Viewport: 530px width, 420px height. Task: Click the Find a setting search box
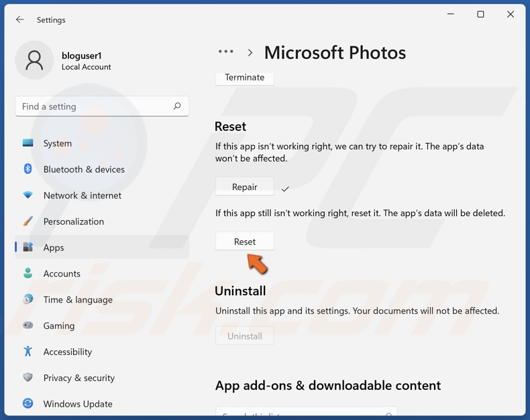tap(94, 106)
